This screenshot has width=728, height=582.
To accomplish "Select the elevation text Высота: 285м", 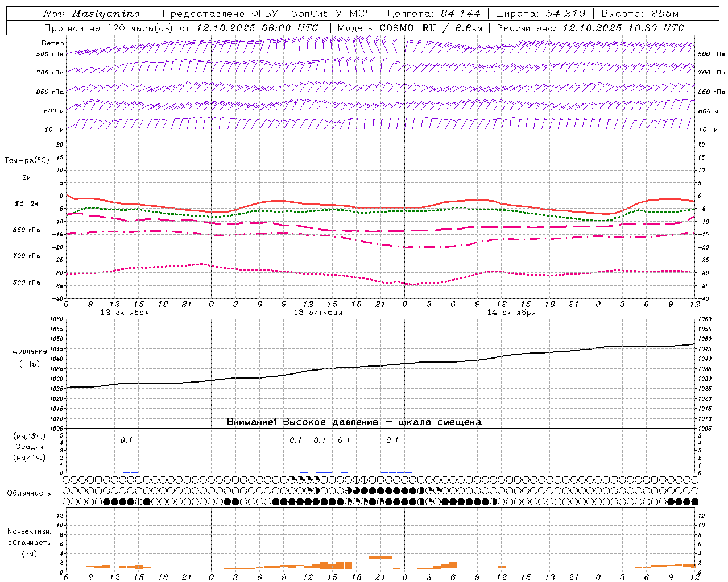I will 640,14.
